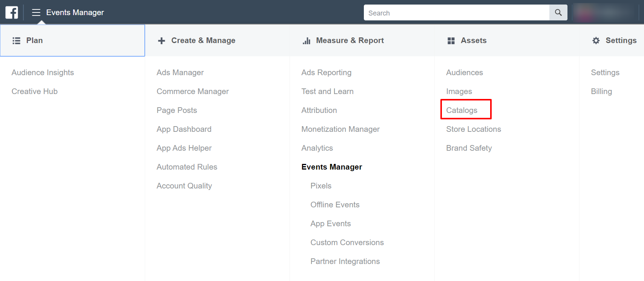Click the Assets grid icon
This screenshot has width=644, height=281.
pos(451,41)
